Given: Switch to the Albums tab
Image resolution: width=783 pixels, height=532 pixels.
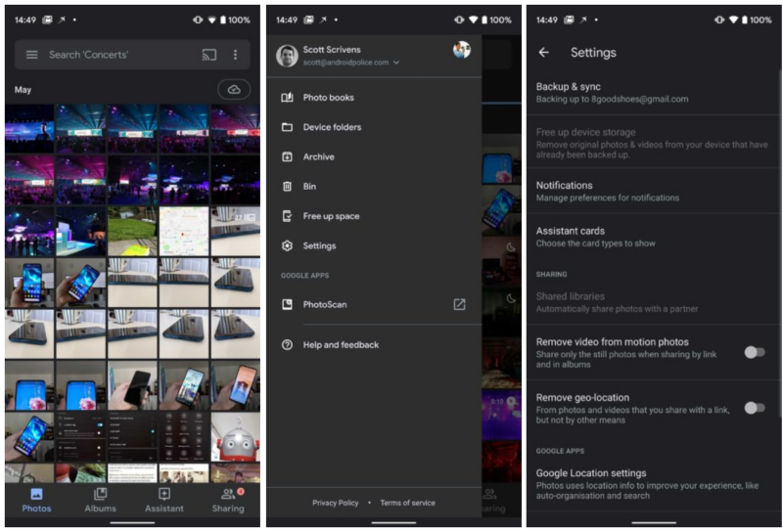Looking at the screenshot, I should pyautogui.click(x=100, y=501).
